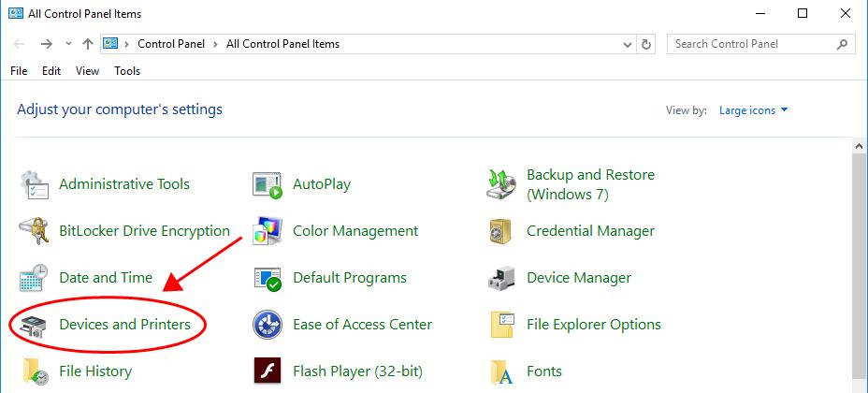Image resolution: width=868 pixels, height=393 pixels.
Task: Open the View menu
Action: point(88,71)
